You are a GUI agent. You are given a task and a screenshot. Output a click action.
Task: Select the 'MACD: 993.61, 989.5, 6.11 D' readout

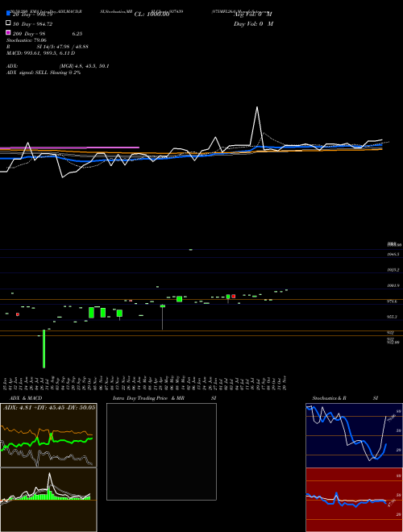(41, 53)
